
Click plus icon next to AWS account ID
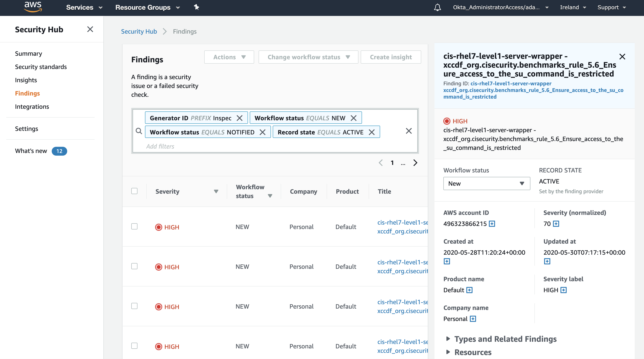(x=492, y=223)
